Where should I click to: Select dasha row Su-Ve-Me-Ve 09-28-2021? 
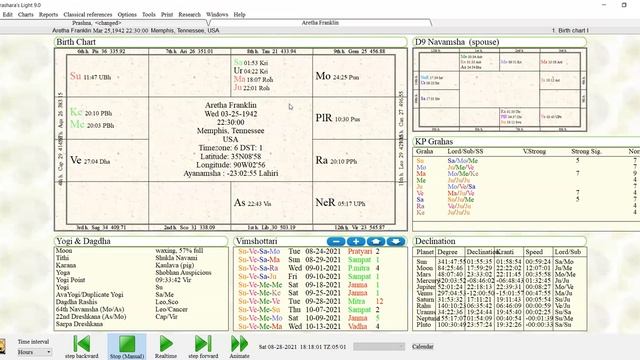310,301
